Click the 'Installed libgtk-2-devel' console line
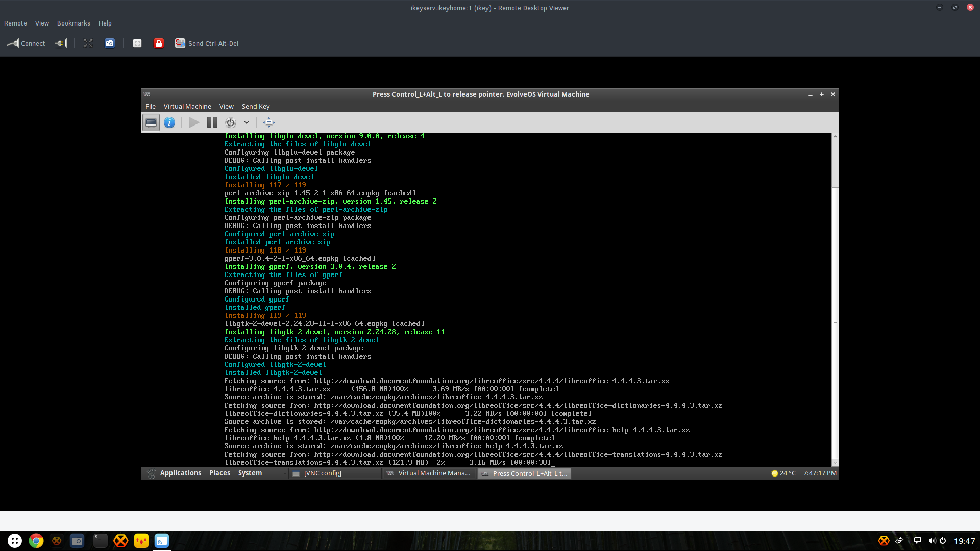Viewport: 980px width, 551px height. click(274, 373)
